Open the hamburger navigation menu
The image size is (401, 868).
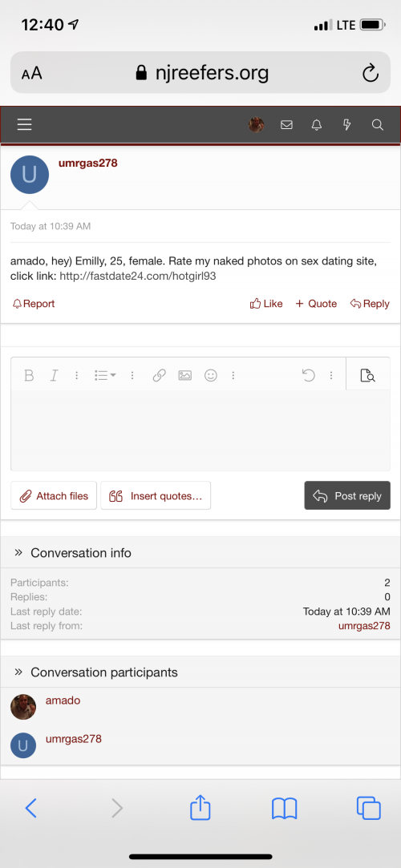[x=24, y=125]
